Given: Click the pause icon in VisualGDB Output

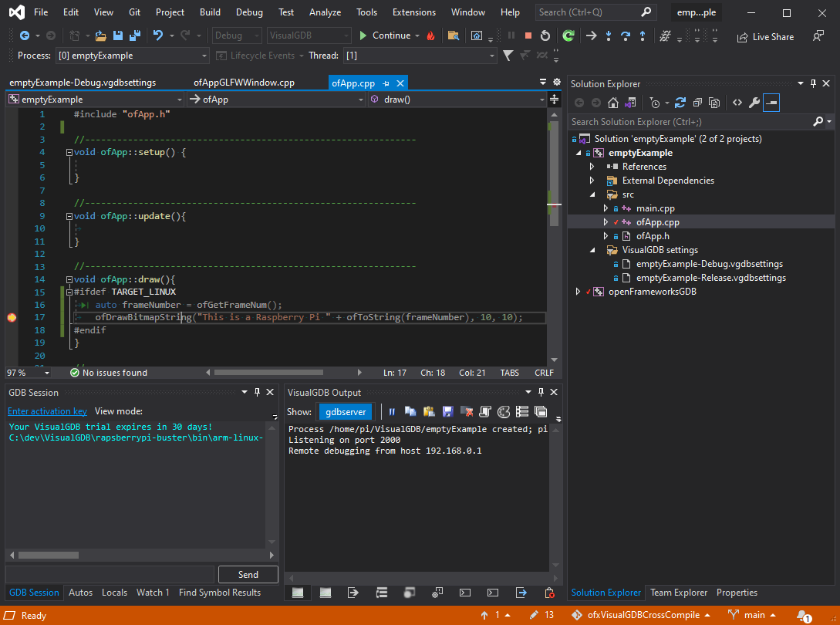Looking at the screenshot, I should (392, 412).
